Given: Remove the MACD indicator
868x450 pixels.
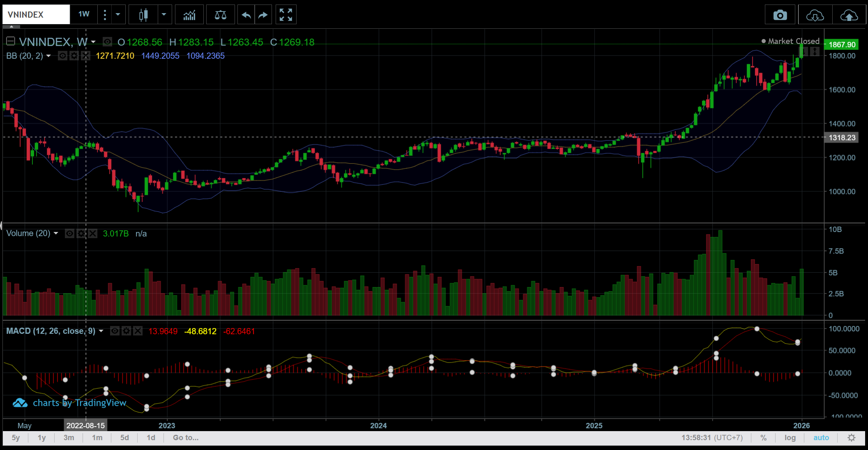Looking at the screenshot, I should (x=138, y=331).
